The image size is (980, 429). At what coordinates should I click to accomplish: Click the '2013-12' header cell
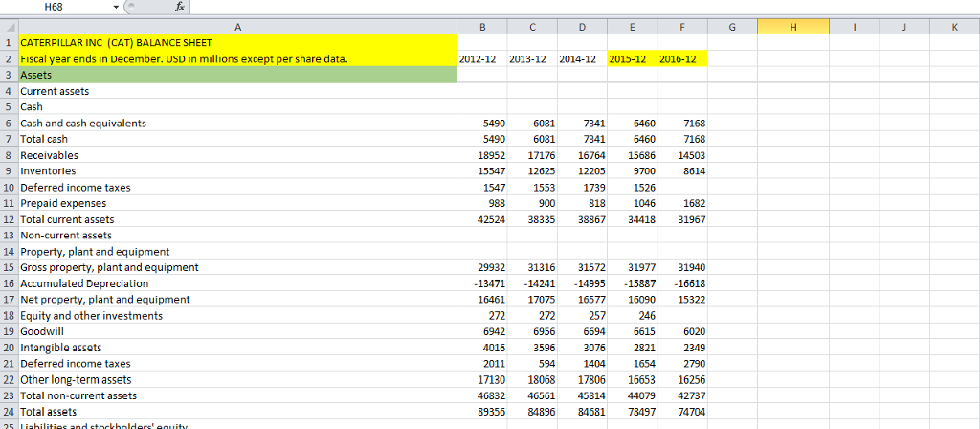(532, 58)
